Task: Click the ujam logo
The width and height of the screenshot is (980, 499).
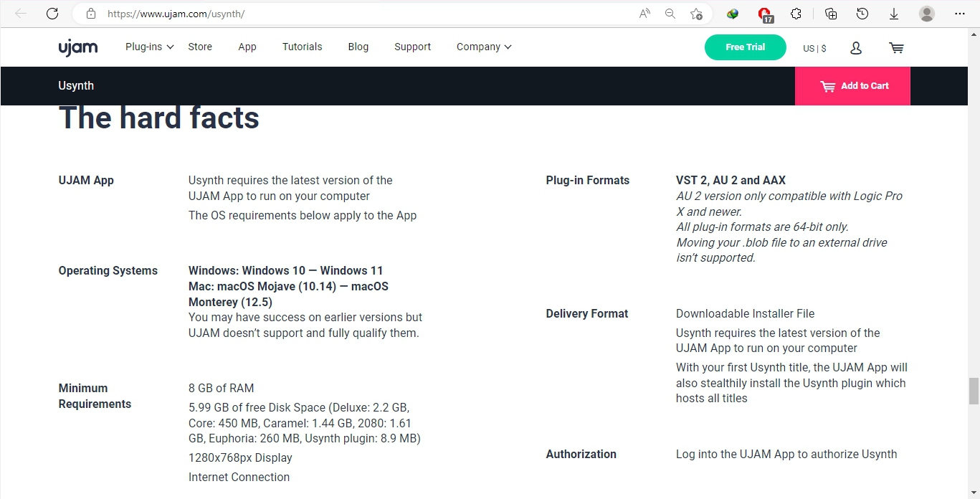Action: 77,47
